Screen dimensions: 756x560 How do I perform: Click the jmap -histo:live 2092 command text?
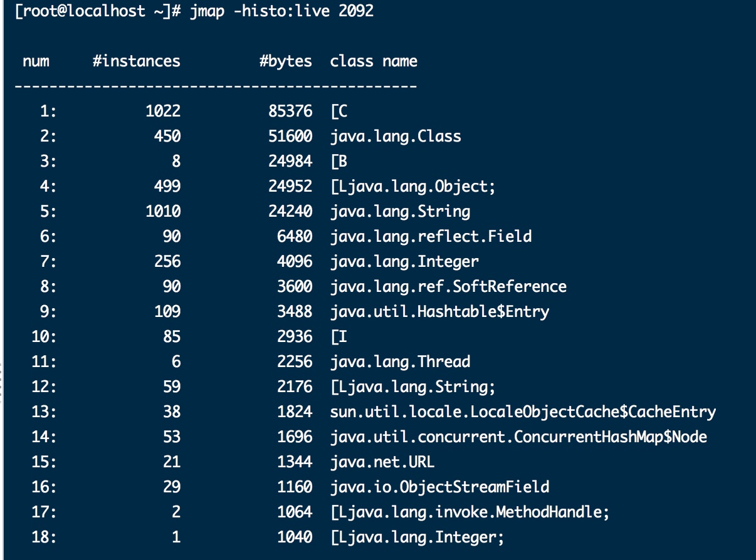click(281, 11)
